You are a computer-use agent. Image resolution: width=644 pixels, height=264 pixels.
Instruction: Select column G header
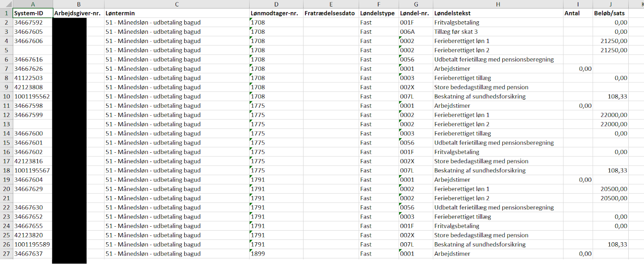tap(416, 4)
